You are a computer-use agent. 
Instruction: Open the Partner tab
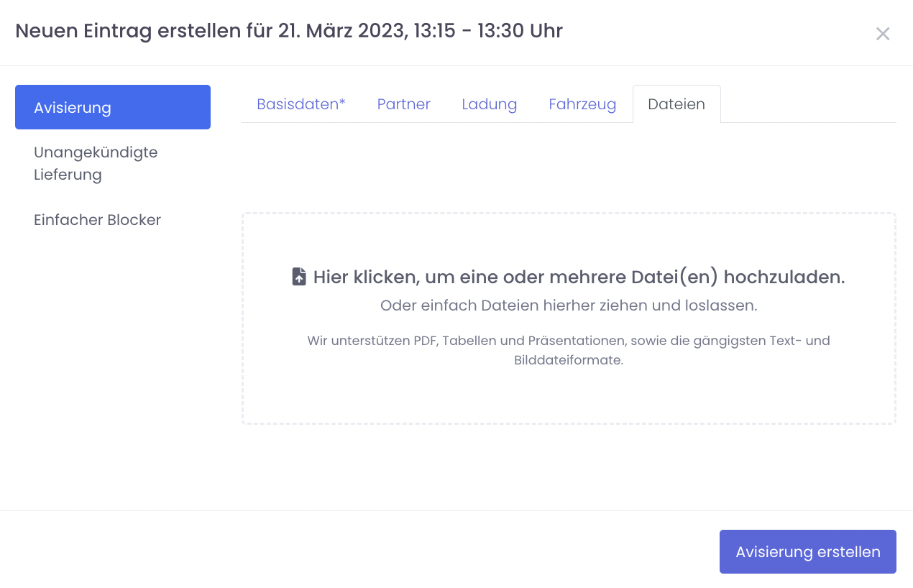tap(403, 104)
